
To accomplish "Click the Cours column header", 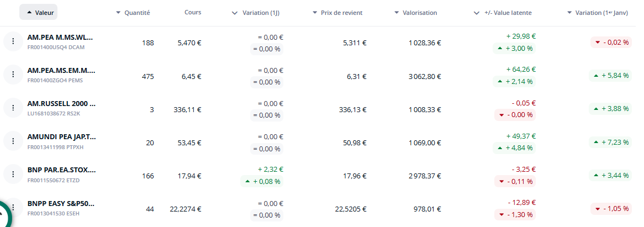I will [x=193, y=12].
